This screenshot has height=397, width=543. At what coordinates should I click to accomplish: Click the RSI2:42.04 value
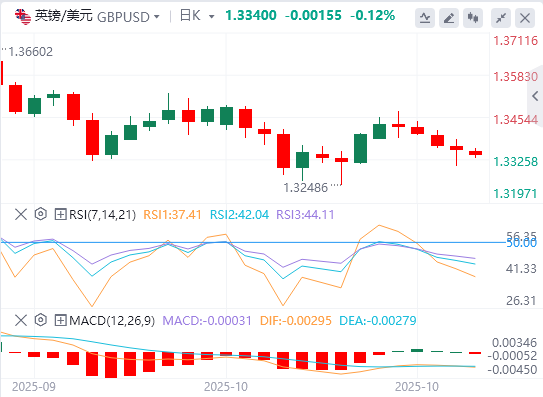pos(239,215)
